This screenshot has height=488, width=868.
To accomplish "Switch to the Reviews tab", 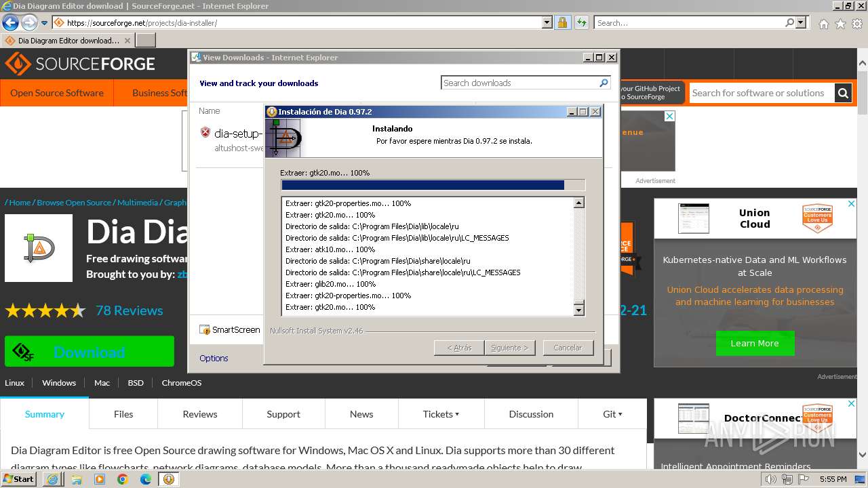I will (x=200, y=414).
